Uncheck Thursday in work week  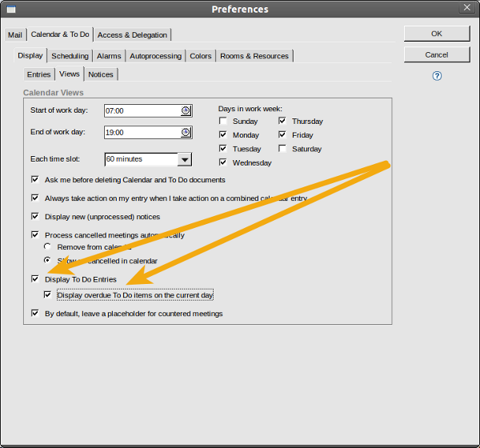click(x=282, y=121)
